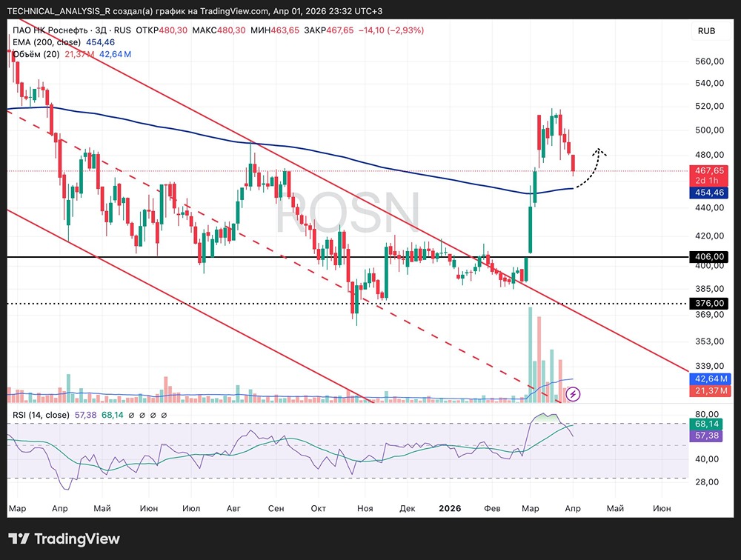Click the red 21,37 M volume tag on the axis

pyautogui.click(x=711, y=391)
